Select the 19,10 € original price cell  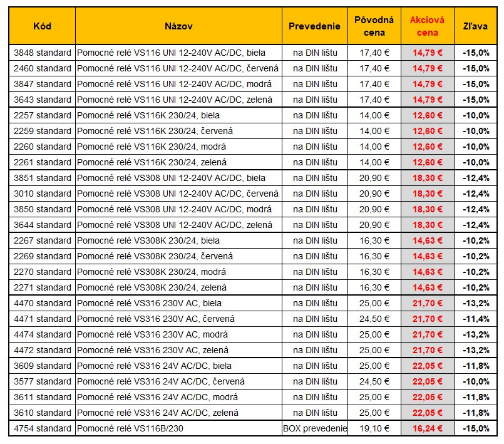point(374,428)
